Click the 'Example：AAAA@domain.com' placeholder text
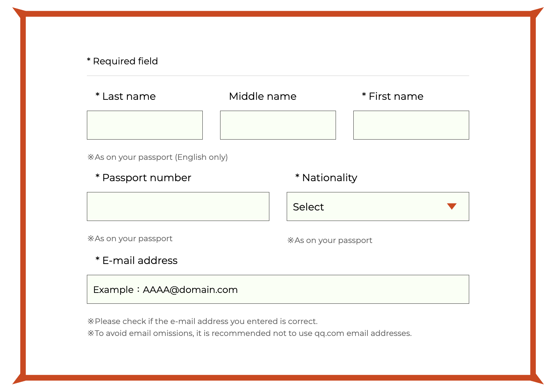Viewport: 551px width, 392px height. [x=165, y=290]
